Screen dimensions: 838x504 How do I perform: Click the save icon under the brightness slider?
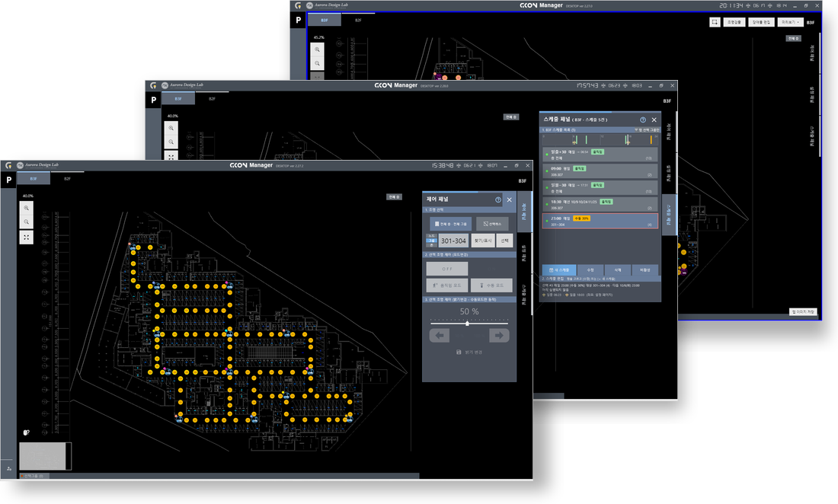click(x=459, y=352)
